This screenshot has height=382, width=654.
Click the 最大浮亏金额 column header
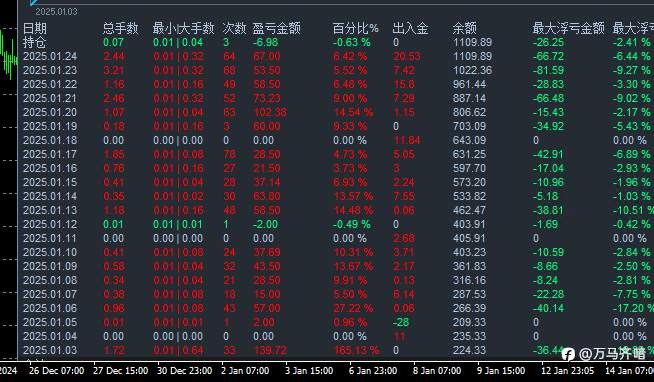pos(568,28)
